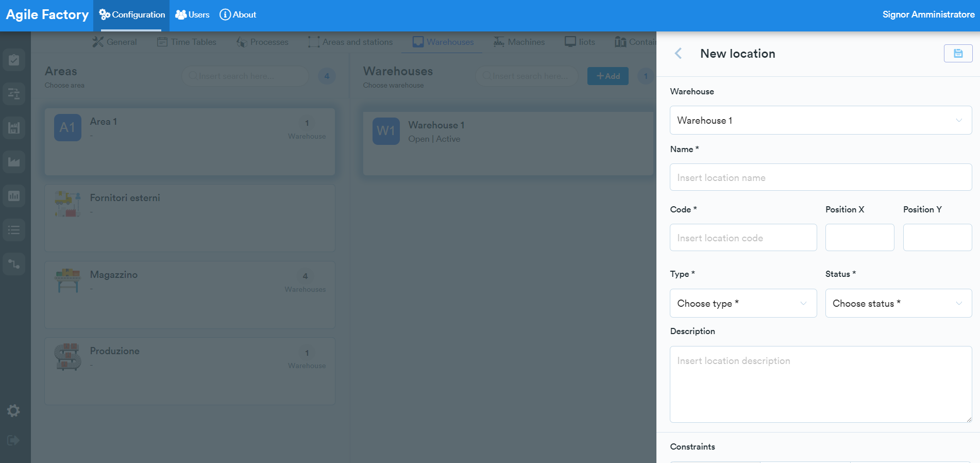
Task: Select the Warehouse 1 title text
Action: pos(436,125)
